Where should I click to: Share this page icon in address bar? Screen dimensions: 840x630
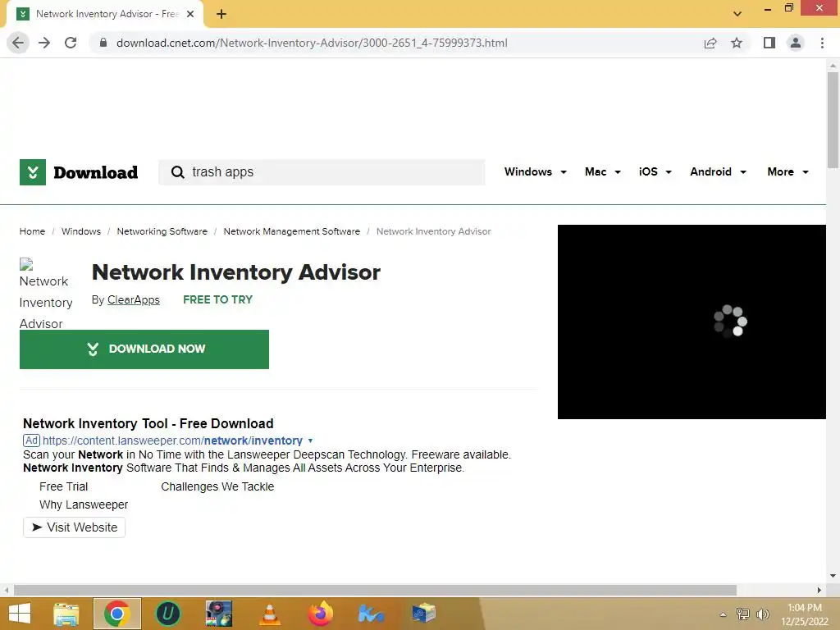[x=710, y=43]
